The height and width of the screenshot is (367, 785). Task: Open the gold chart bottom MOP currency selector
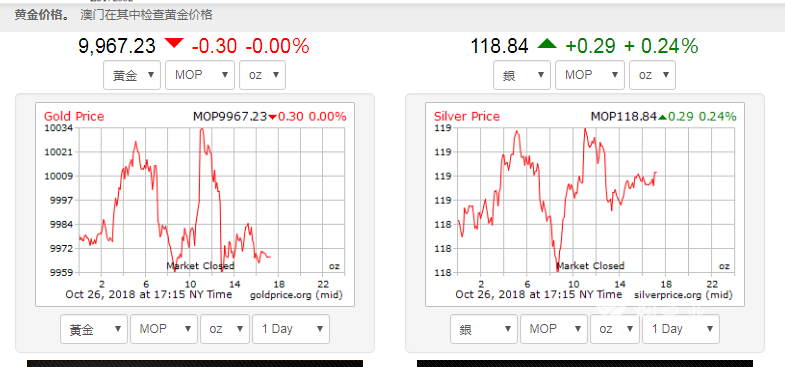pyautogui.click(x=164, y=329)
